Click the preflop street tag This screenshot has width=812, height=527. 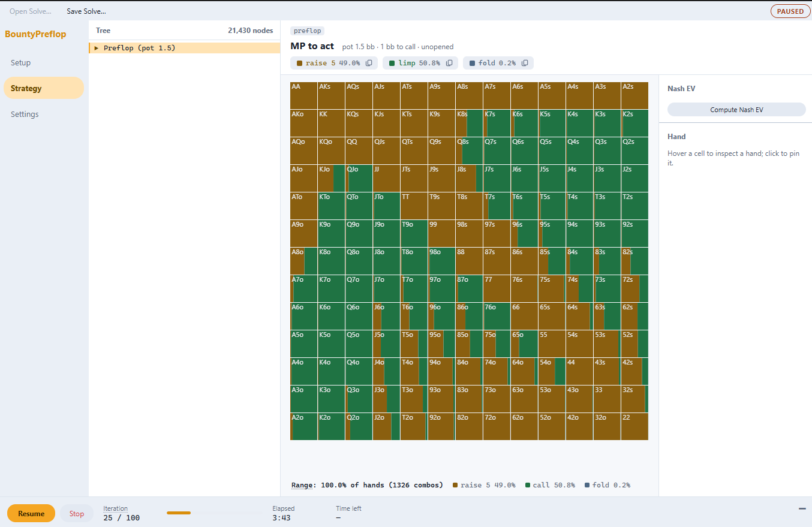point(308,31)
